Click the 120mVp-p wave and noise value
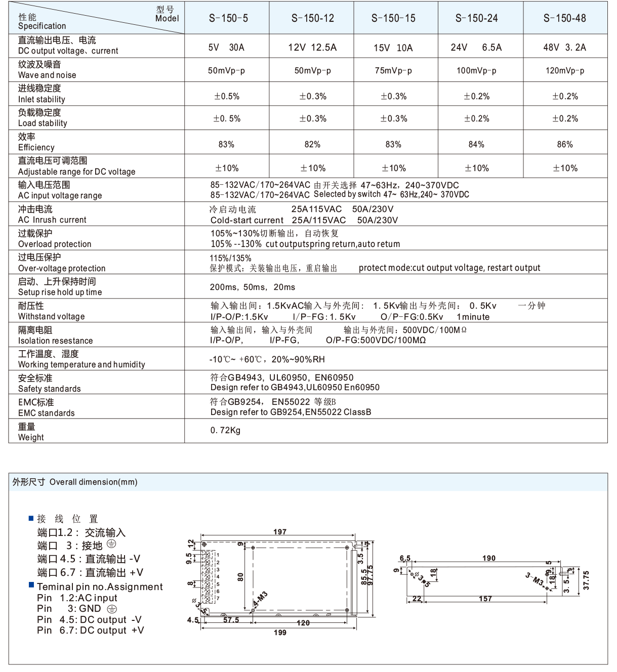 564,71
